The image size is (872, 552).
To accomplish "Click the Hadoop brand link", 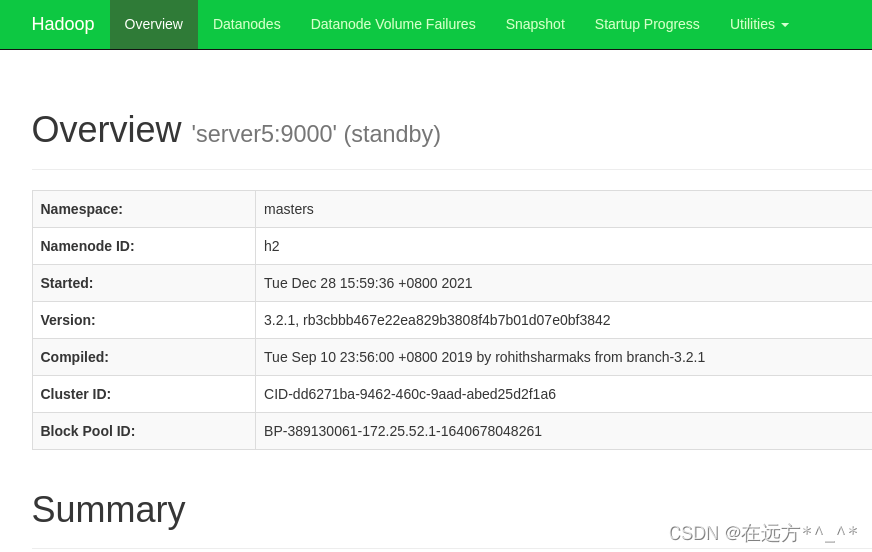I will click(x=63, y=24).
